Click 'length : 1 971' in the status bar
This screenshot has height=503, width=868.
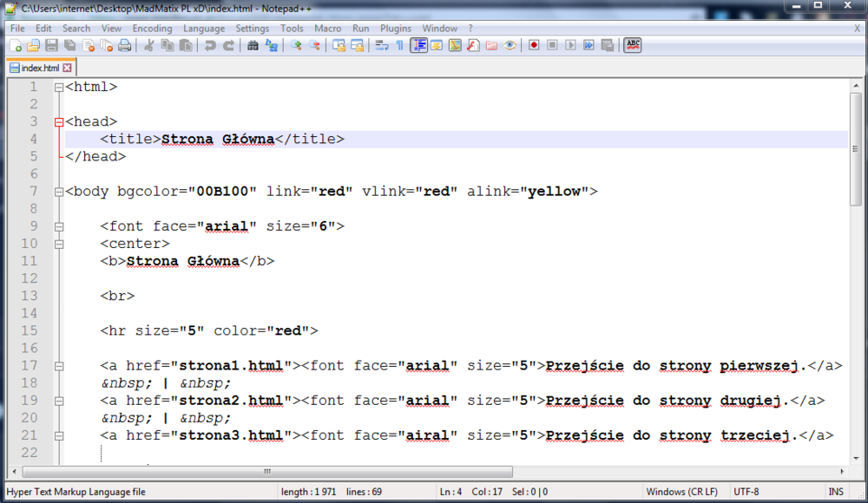[308, 492]
